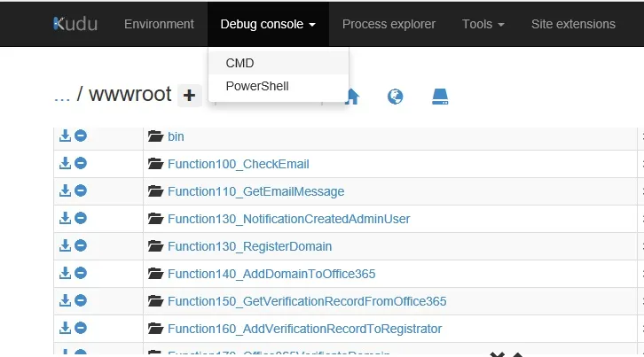Click the plus button next to wwwroot

[x=189, y=96]
